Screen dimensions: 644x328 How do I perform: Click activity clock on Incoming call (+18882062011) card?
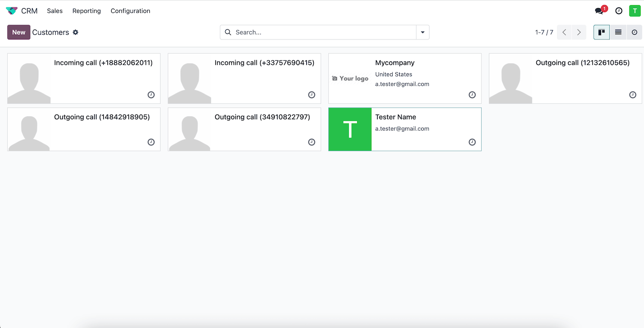tap(151, 95)
